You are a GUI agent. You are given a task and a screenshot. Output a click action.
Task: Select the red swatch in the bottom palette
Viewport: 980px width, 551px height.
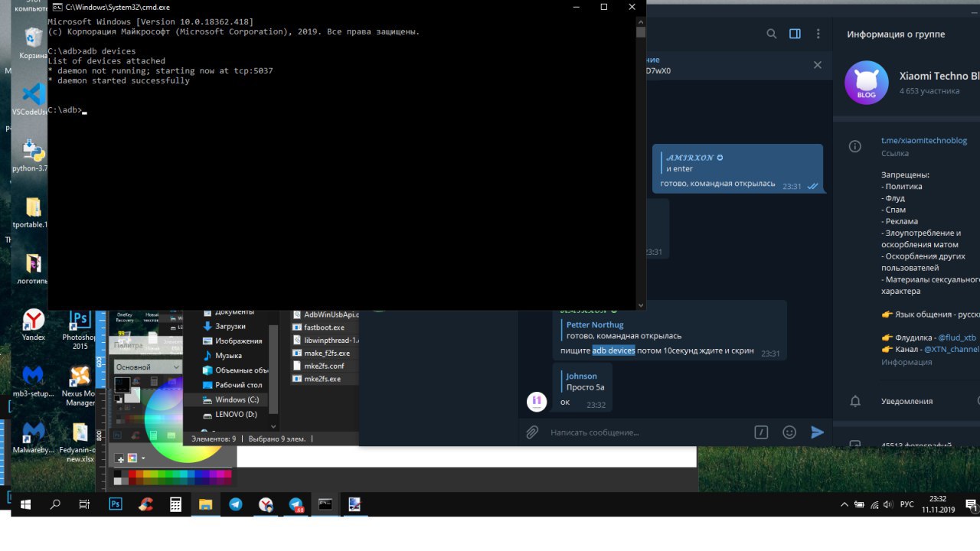133,474
